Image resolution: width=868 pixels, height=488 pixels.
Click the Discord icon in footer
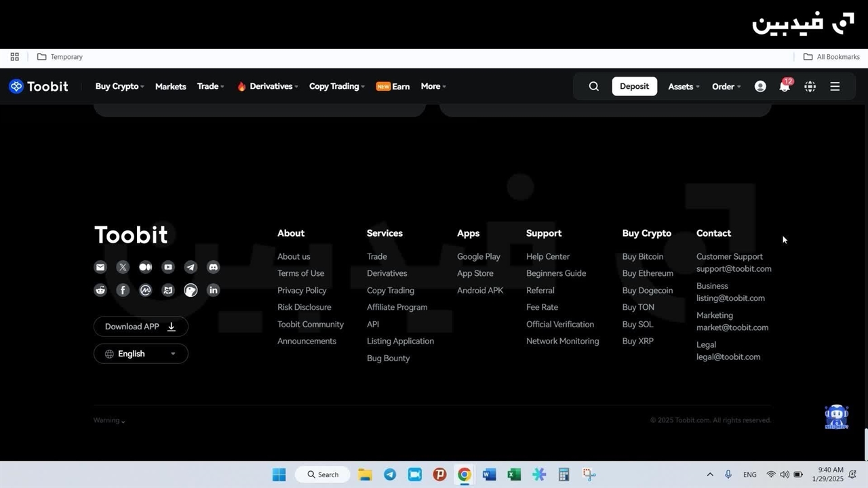tap(213, 268)
